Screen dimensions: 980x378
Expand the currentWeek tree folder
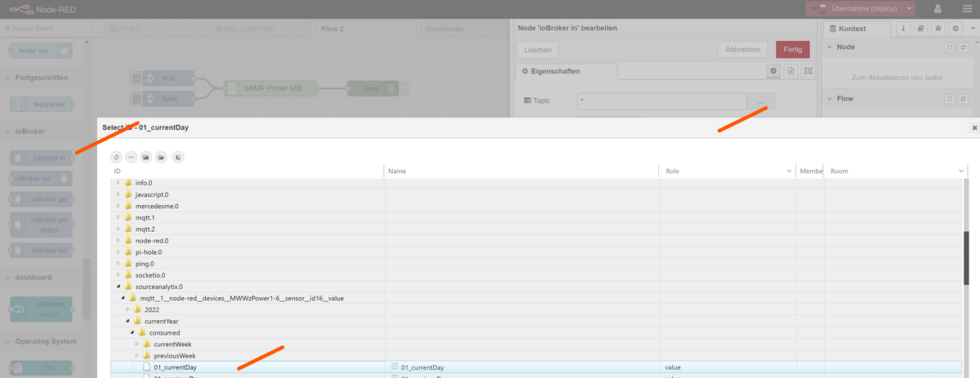tap(136, 344)
